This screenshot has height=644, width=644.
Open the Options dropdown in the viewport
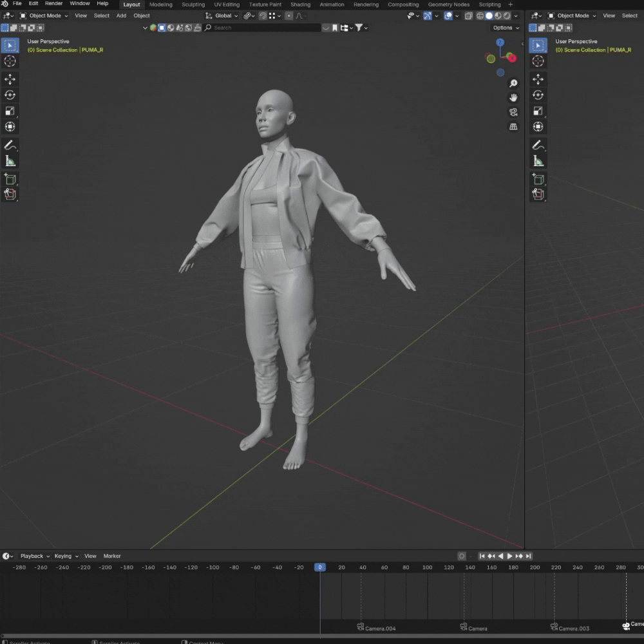point(506,28)
